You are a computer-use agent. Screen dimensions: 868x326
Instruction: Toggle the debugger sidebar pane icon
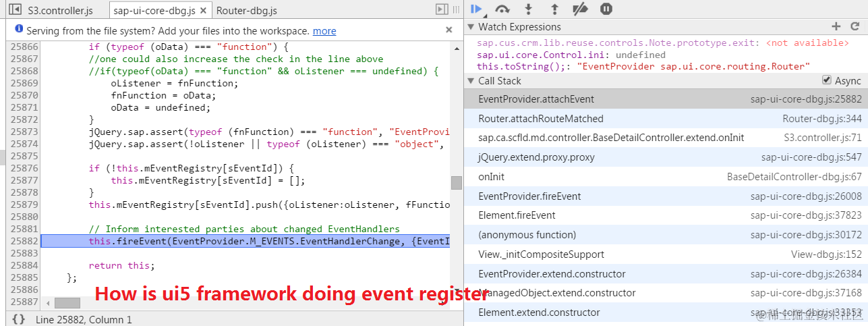442,9
